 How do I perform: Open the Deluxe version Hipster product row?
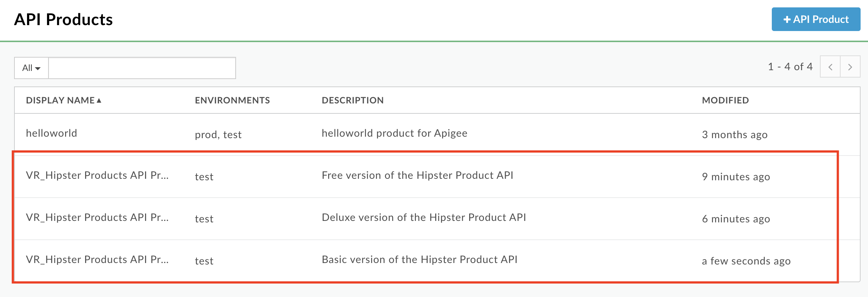[437, 219]
